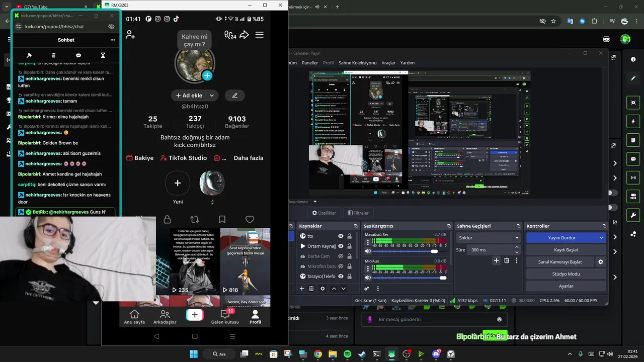644x362 pixels.
Task: Click the hourglass slow-mode icon in chat
Action: click(x=103, y=55)
